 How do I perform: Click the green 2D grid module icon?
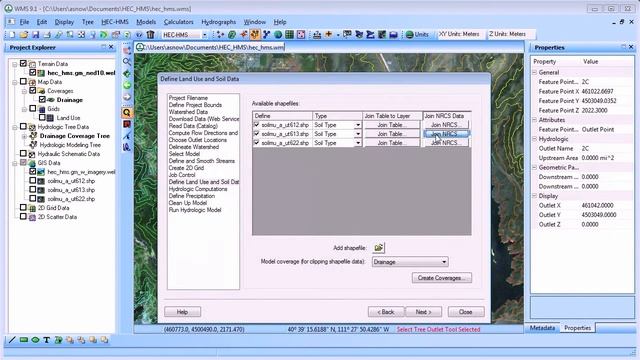click(x=289, y=35)
